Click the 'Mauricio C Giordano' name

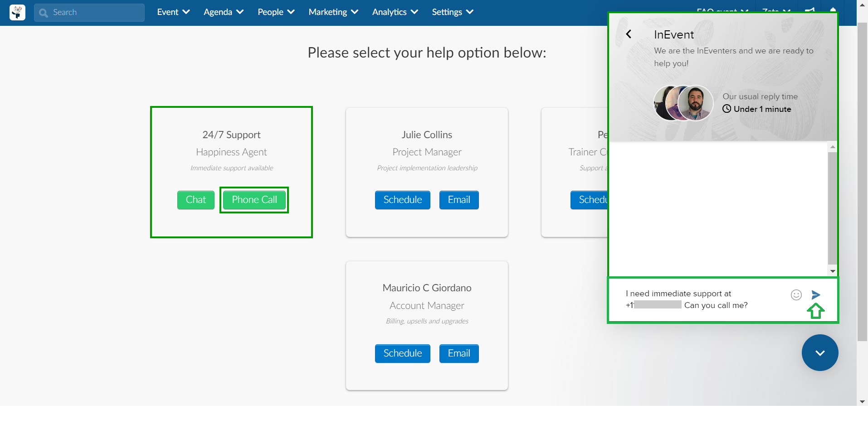tap(427, 288)
